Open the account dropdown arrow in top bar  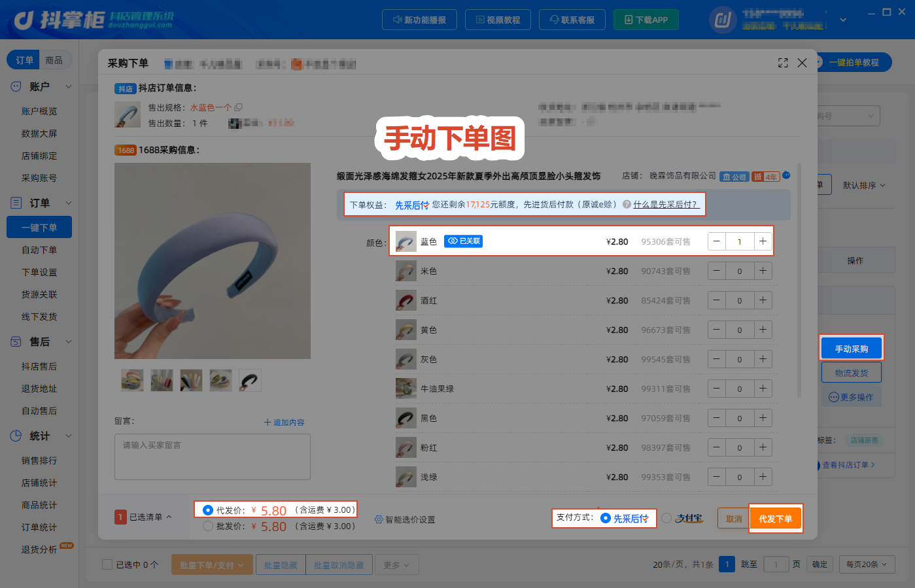843,20
